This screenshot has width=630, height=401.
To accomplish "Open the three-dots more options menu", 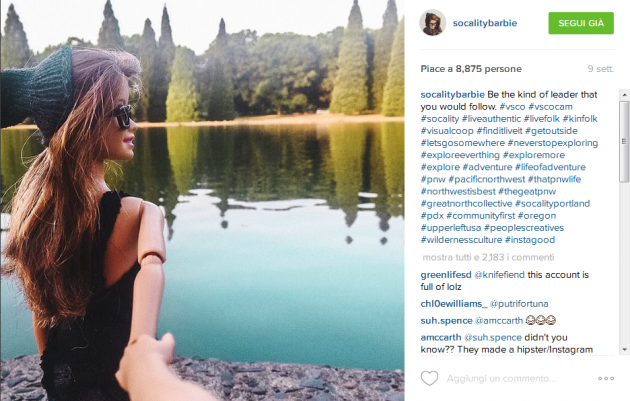I will coord(605,378).
